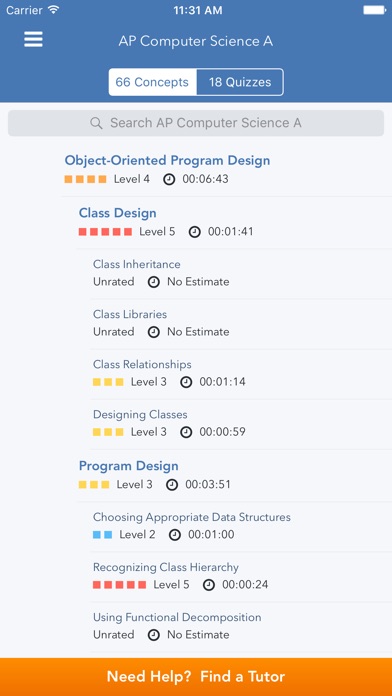Viewport: 392px width, 696px height.
Task: Switch to the 18 Quizzes tab
Action: pyautogui.click(x=240, y=82)
